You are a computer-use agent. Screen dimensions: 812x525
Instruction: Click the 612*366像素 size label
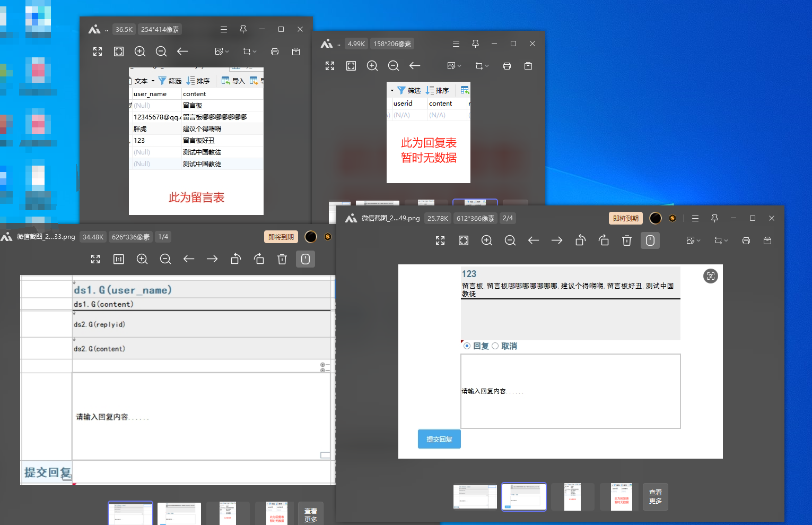[476, 218]
